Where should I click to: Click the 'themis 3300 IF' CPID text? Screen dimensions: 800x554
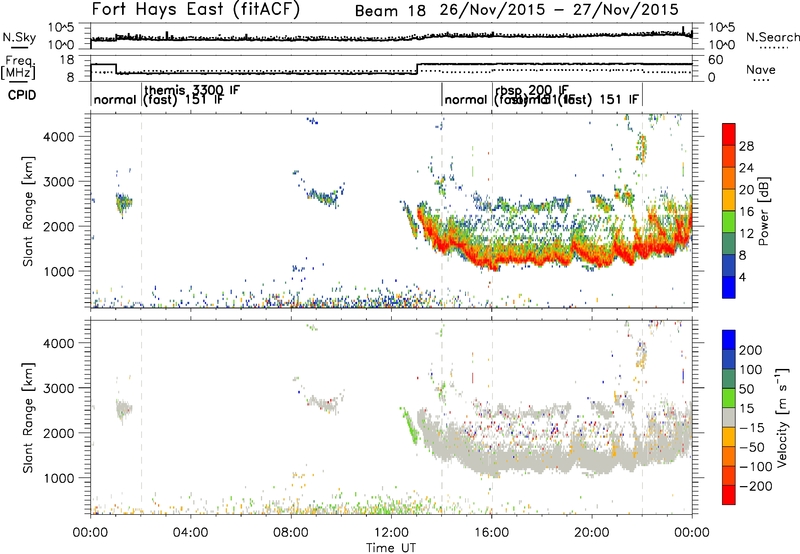pos(192,90)
